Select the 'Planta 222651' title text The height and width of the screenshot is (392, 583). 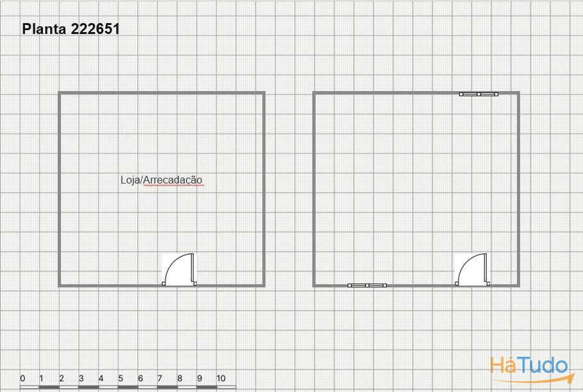pyautogui.click(x=71, y=29)
